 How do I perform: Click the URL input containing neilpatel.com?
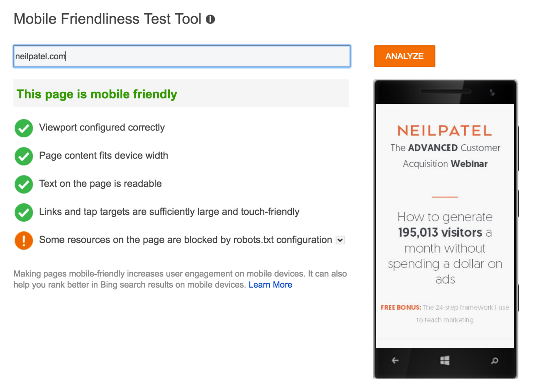tap(181, 56)
